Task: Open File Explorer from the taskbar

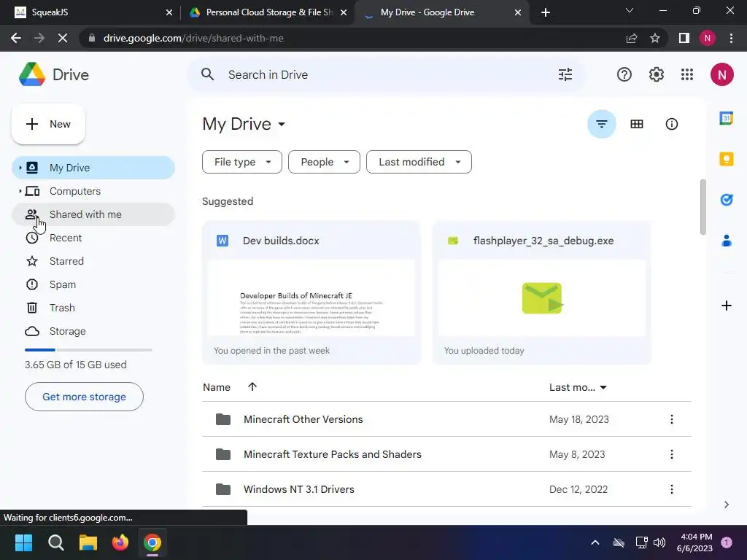Action: [x=88, y=542]
